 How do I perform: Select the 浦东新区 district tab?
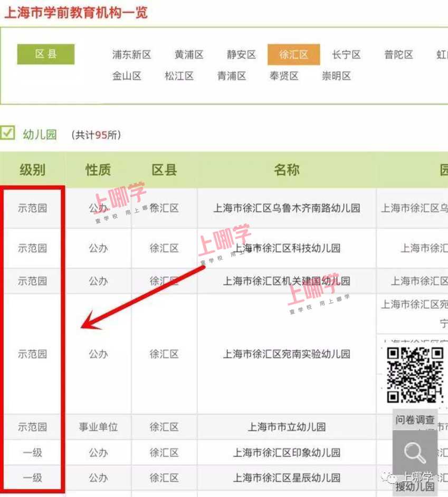pos(131,54)
